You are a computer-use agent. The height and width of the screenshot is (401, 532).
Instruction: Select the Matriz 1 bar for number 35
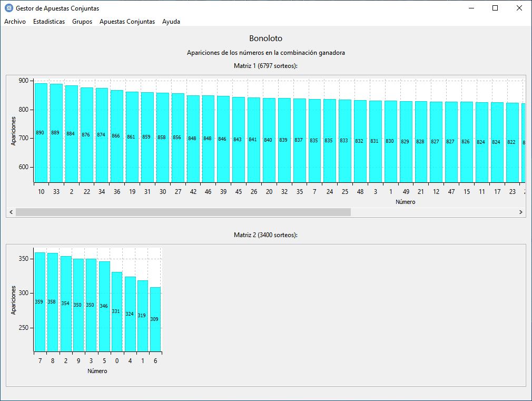300,141
